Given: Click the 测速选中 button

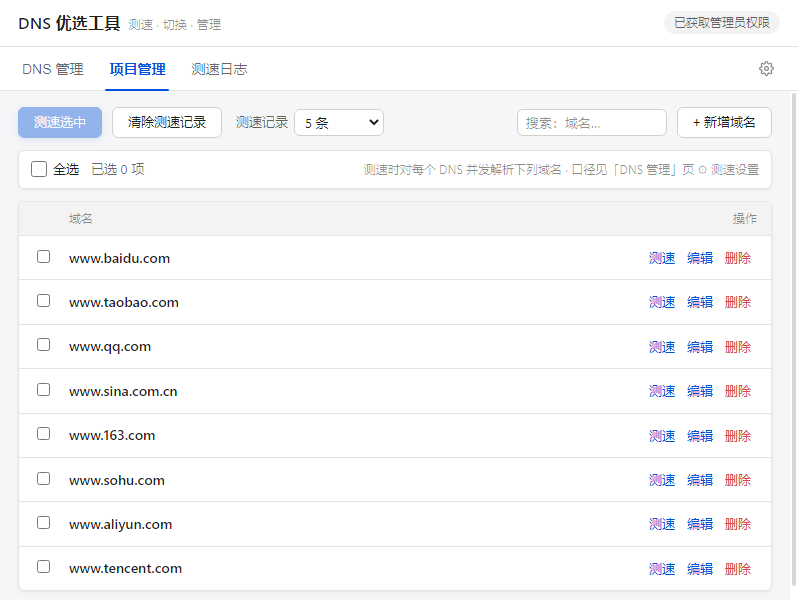Looking at the screenshot, I should [60, 122].
